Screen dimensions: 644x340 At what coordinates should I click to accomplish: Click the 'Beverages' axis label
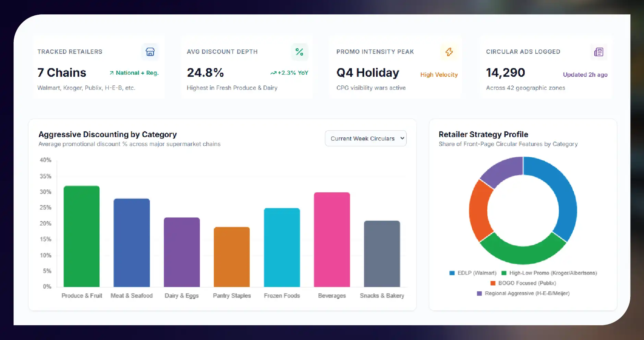tap(332, 296)
